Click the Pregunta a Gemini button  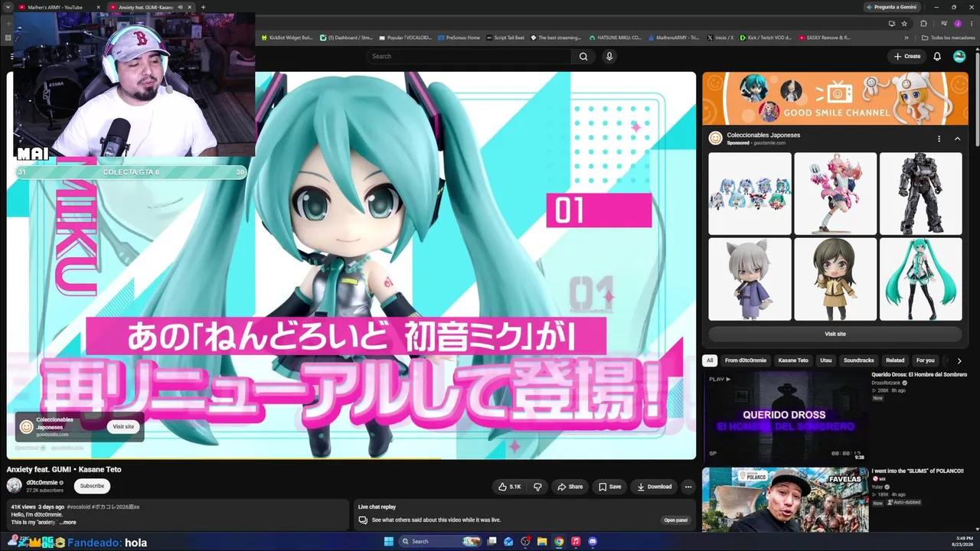[892, 7]
